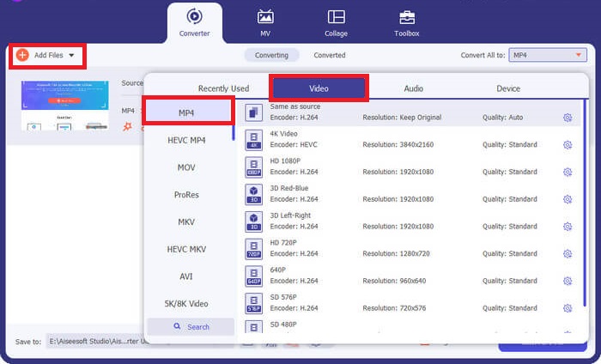This screenshot has height=364, width=601.
Task: Click the source video thumbnail
Action: pyautogui.click(x=64, y=106)
